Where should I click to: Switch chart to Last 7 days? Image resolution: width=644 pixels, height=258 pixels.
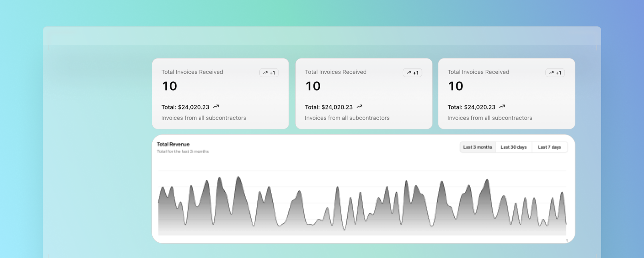(549, 147)
